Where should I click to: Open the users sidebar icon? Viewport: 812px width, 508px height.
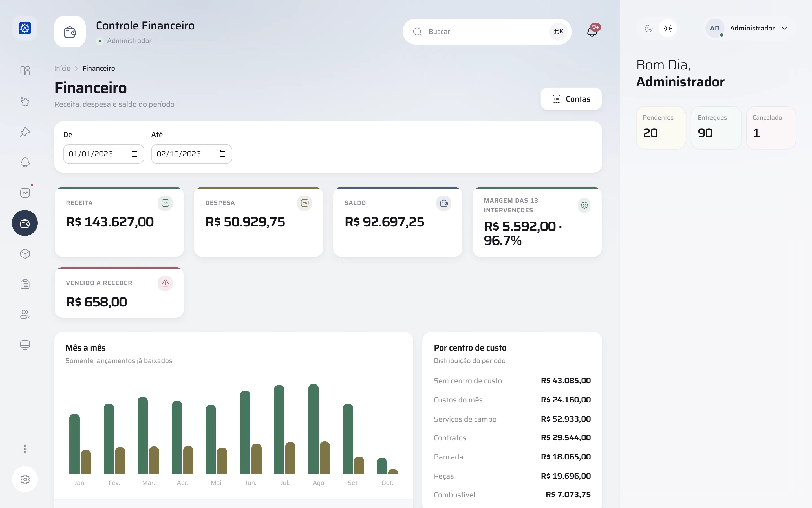click(25, 314)
